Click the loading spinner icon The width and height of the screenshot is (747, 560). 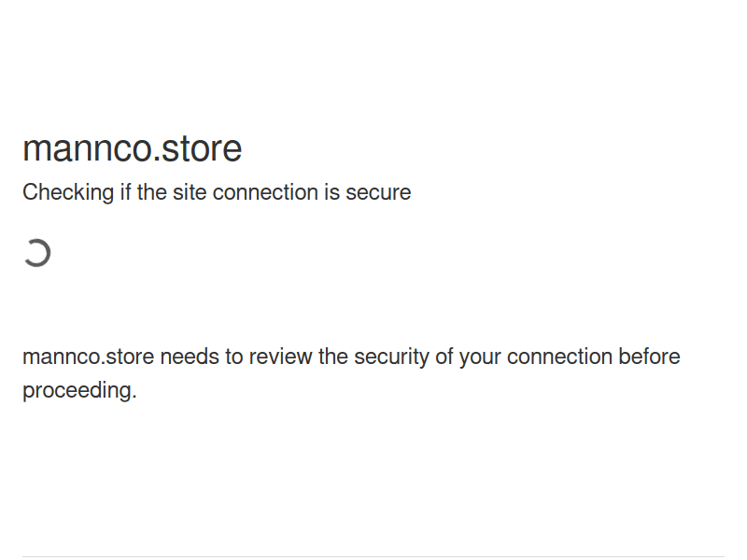click(36, 253)
